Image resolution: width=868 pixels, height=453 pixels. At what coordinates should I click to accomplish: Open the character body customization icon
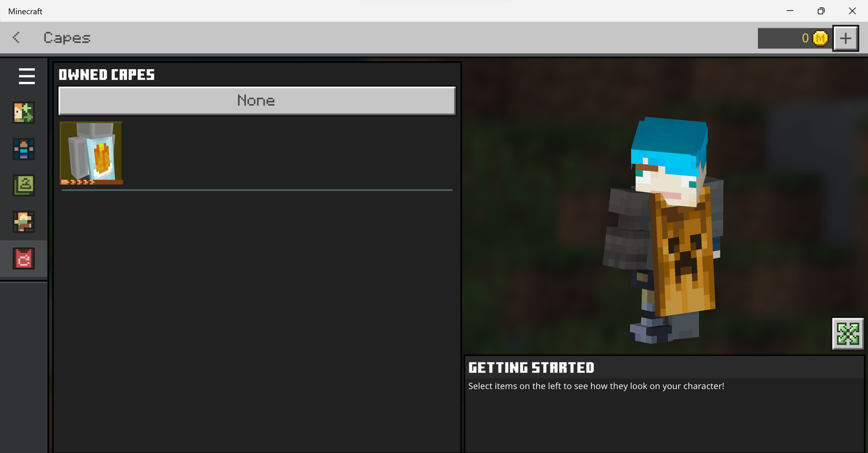[24, 113]
